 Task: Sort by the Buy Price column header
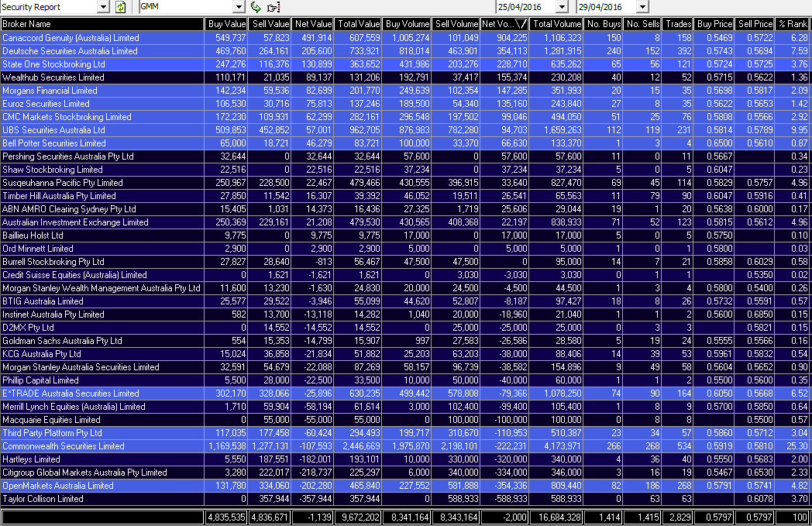pos(714,24)
